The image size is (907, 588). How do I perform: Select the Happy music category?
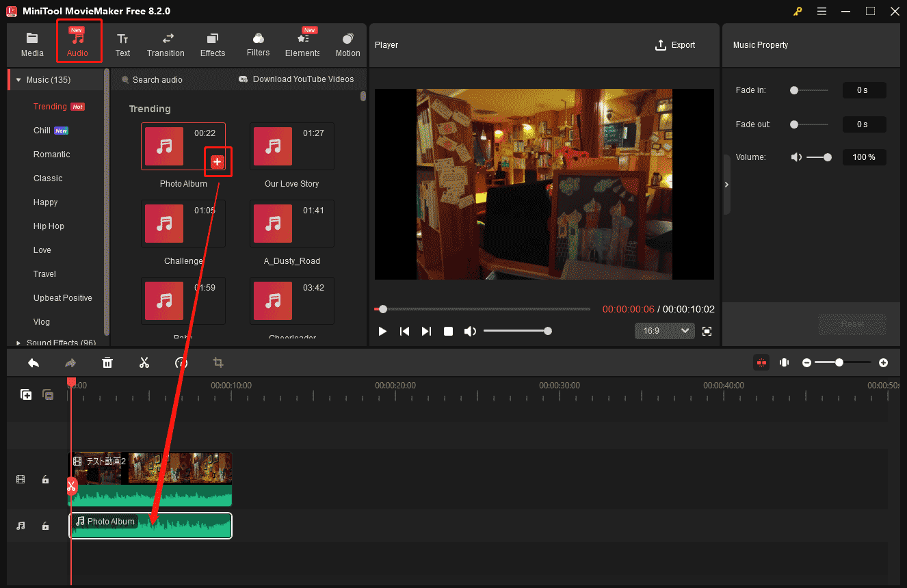(46, 202)
